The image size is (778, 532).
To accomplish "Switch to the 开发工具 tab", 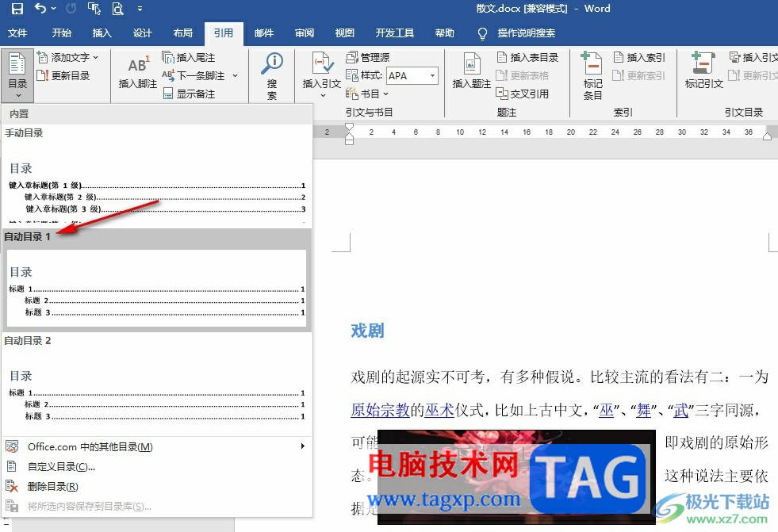I will (x=394, y=33).
